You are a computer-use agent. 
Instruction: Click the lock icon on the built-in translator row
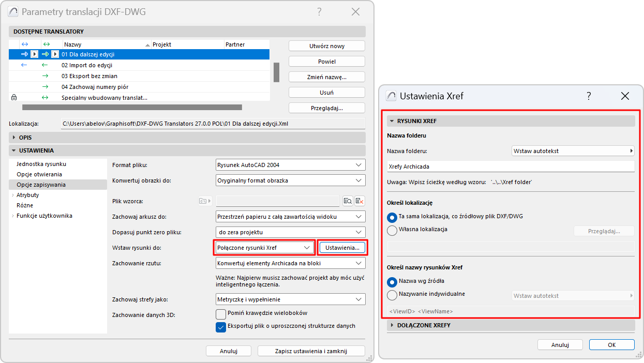14,97
